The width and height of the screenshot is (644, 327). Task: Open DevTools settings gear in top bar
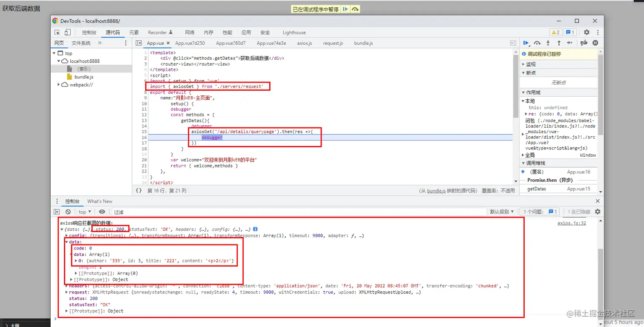(x=586, y=32)
